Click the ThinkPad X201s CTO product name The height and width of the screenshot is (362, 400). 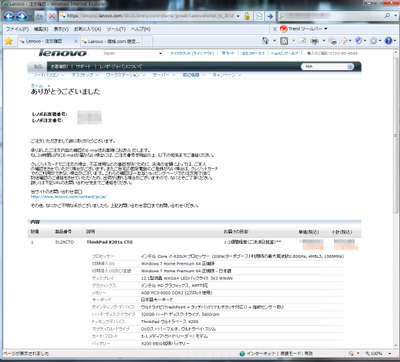pos(110,242)
